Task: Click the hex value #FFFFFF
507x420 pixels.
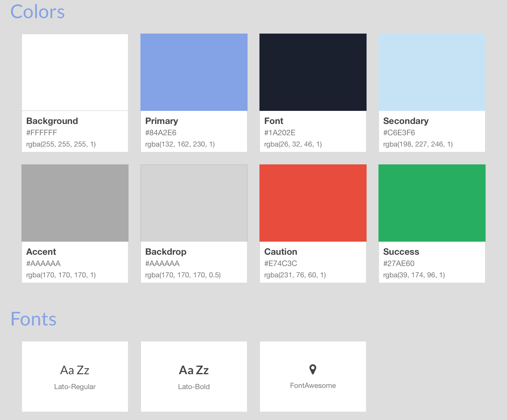Action: coord(42,133)
